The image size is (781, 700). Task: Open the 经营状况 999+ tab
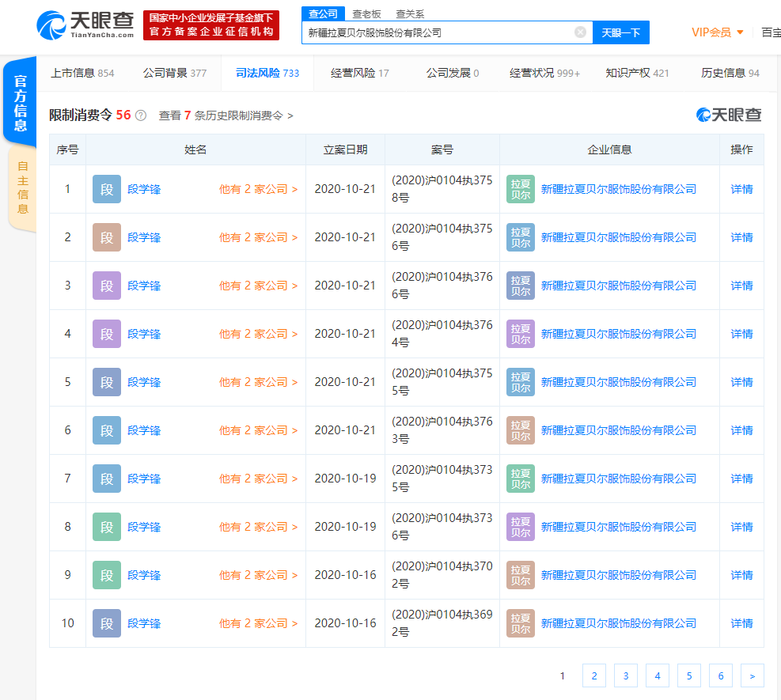tap(544, 74)
